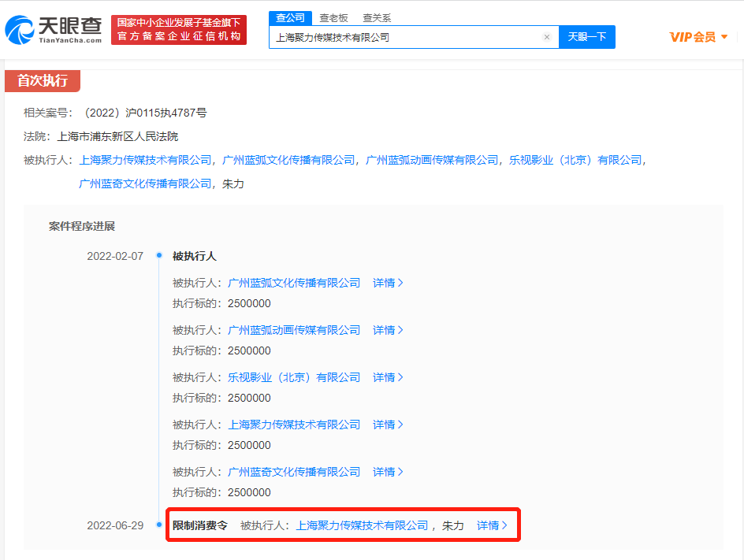The image size is (744, 560).
Task: Open 乐视影业（北京）有限公司 link in case timeline
Action: pos(294,377)
